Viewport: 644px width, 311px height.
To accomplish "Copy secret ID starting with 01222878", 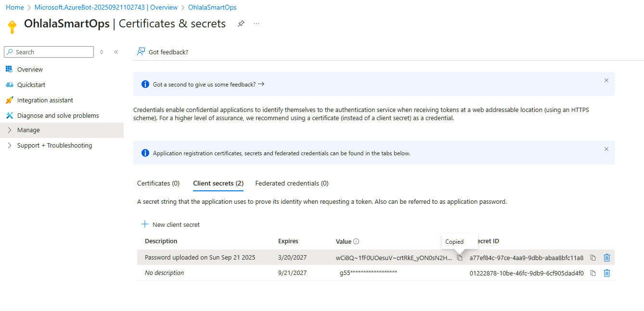I will tap(593, 273).
